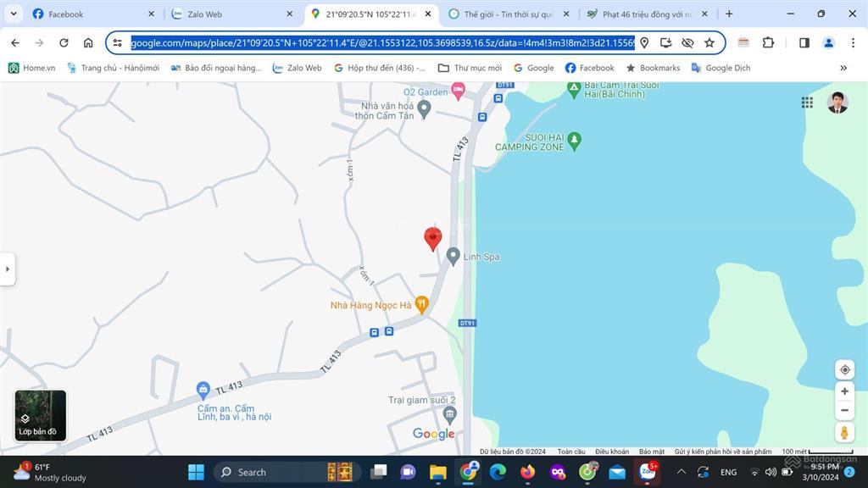Open the Google Dịch bookmark

[721, 68]
